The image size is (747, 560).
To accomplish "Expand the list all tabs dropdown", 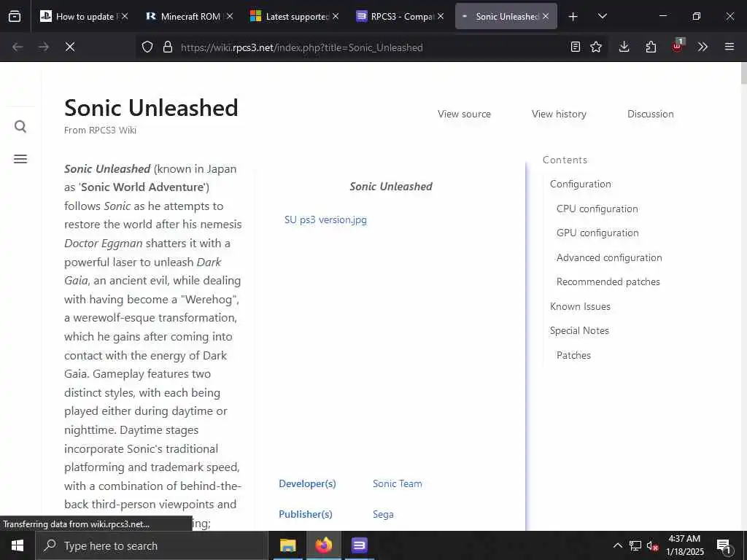I will click(602, 16).
